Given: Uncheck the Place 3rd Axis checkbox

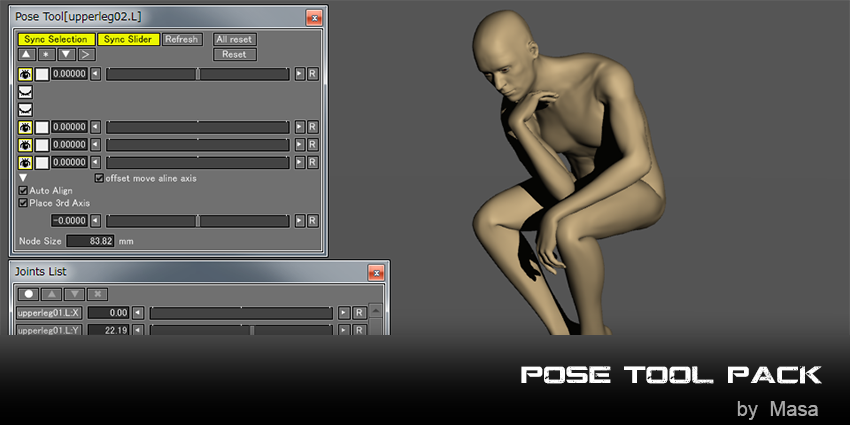Looking at the screenshot, I should pos(23,203).
